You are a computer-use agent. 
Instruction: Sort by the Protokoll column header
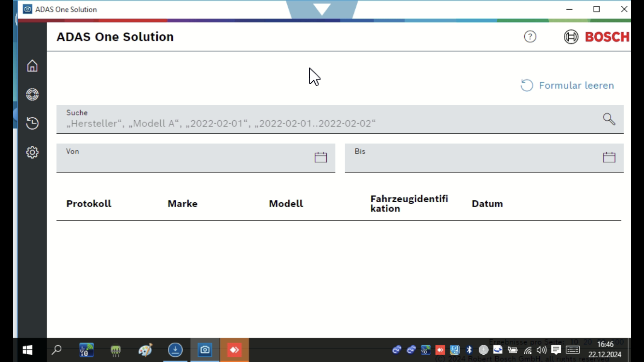(x=89, y=204)
